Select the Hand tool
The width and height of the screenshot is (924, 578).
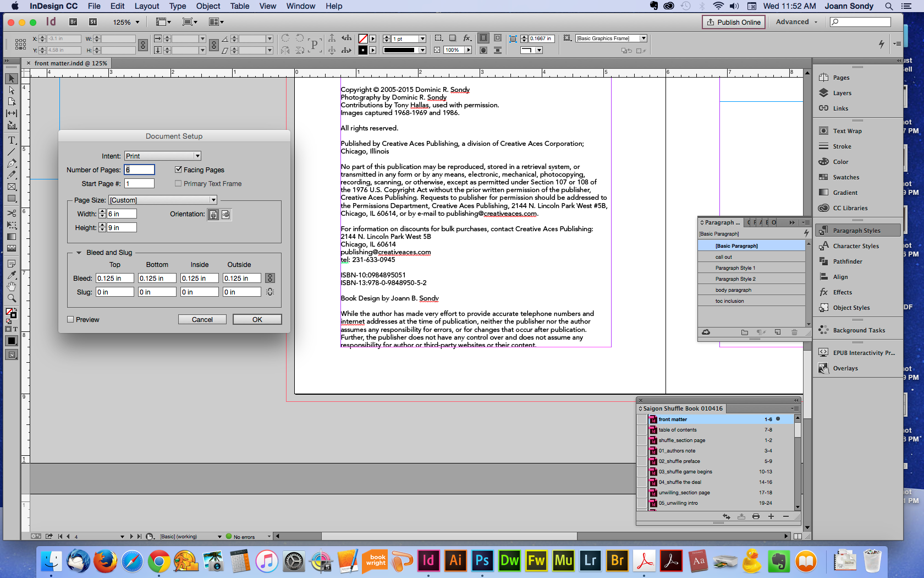click(x=12, y=286)
